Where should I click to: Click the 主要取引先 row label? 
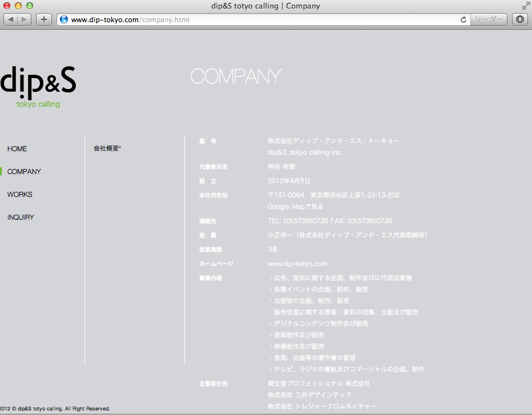point(213,384)
